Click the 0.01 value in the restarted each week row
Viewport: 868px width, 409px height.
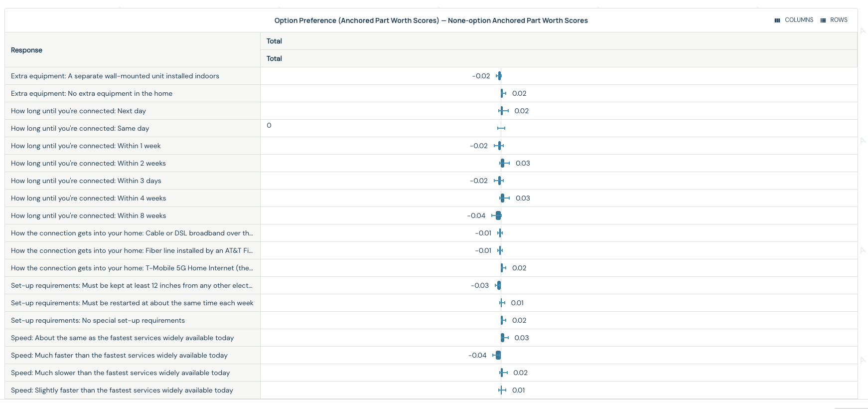pos(517,303)
